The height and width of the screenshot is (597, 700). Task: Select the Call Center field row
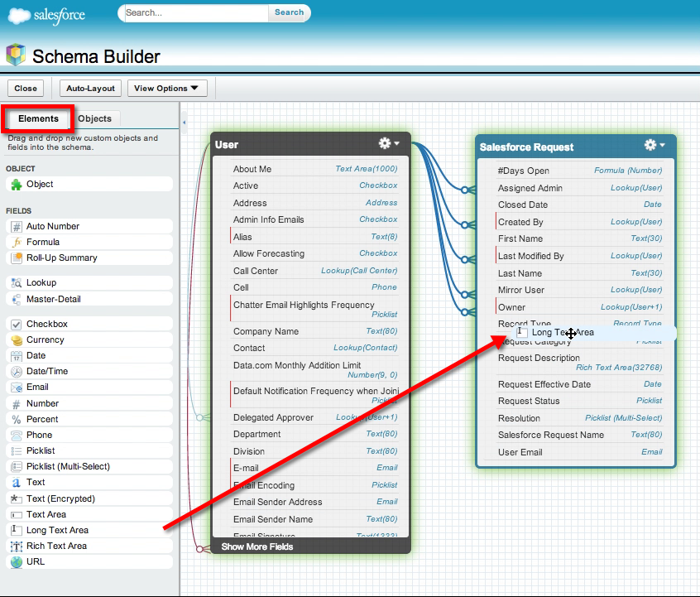[314, 271]
